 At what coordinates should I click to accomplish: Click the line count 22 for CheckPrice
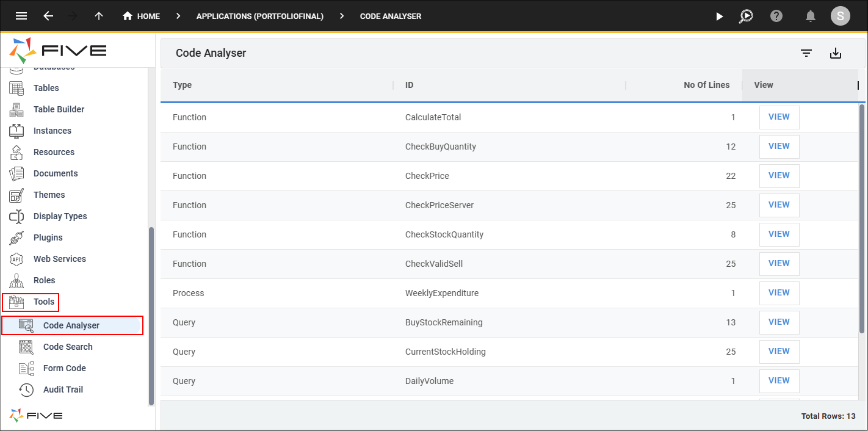731,176
